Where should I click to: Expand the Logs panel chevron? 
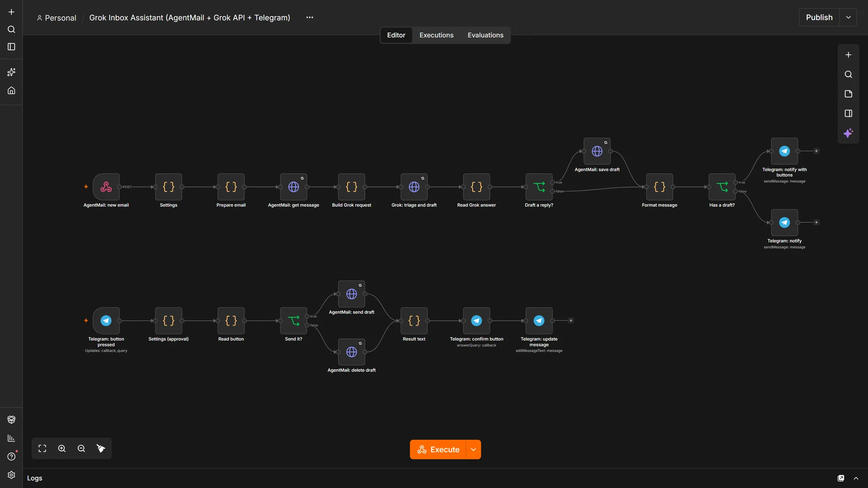[856, 478]
